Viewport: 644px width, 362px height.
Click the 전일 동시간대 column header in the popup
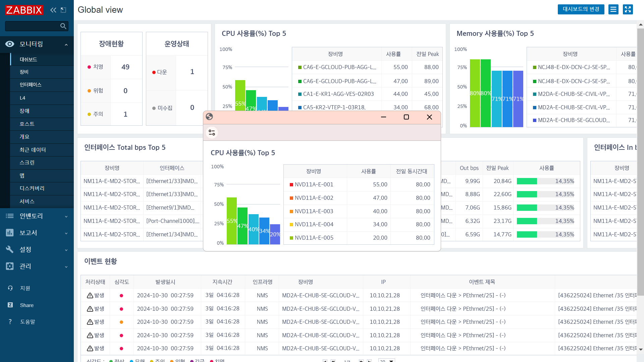point(412,171)
